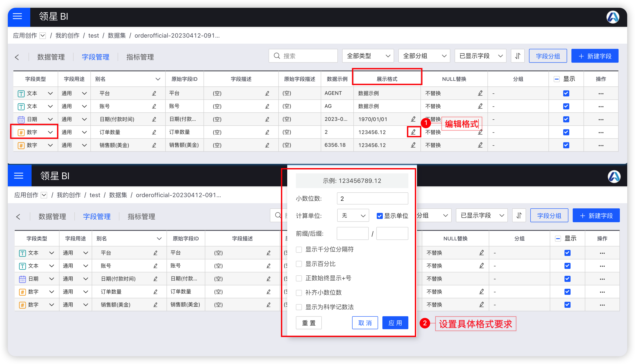This screenshot has width=635, height=364.
Task: Open more actions for 订单数量 row, top table
Action: coord(601,132)
